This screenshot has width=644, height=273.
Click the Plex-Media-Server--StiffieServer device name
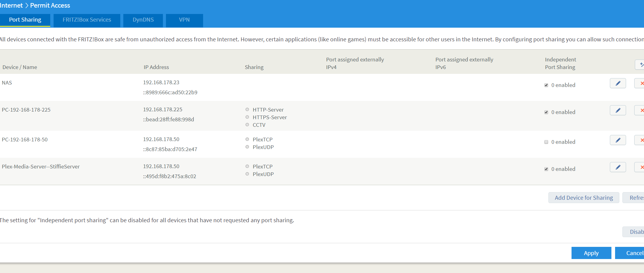41,167
